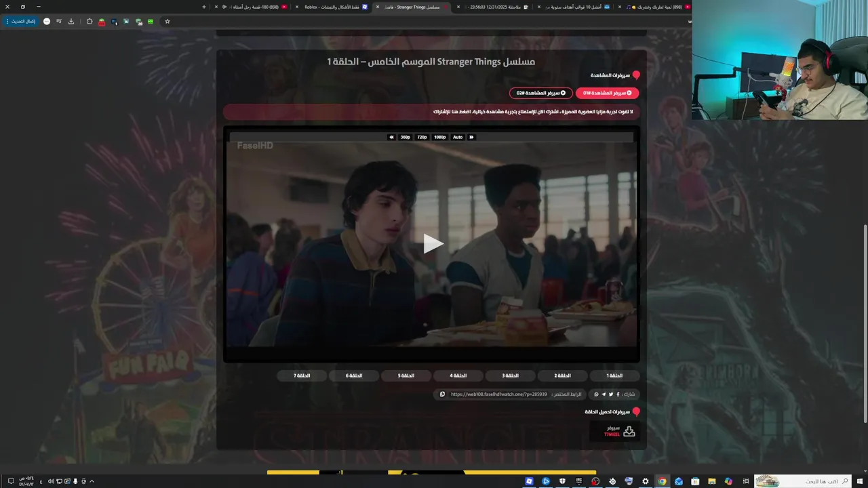Open Google Chrome from taskbar
This screenshot has height=488, width=868.
pos(662,481)
